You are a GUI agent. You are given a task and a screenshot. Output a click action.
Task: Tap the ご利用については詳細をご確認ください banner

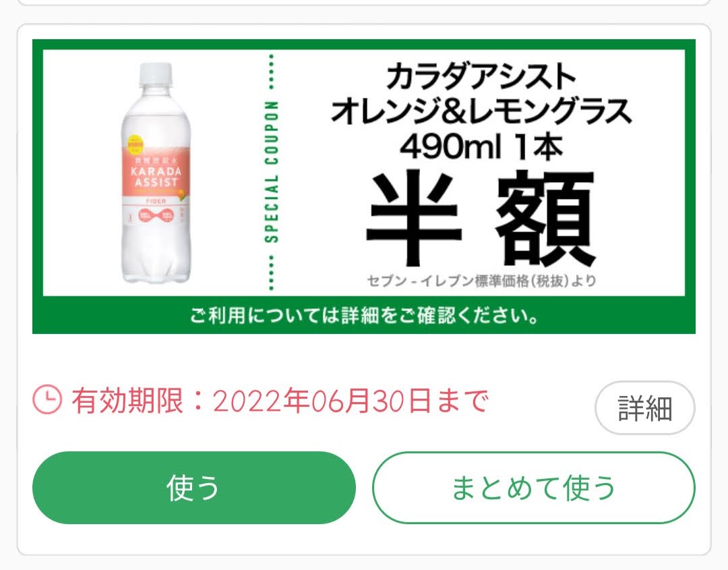(364, 316)
